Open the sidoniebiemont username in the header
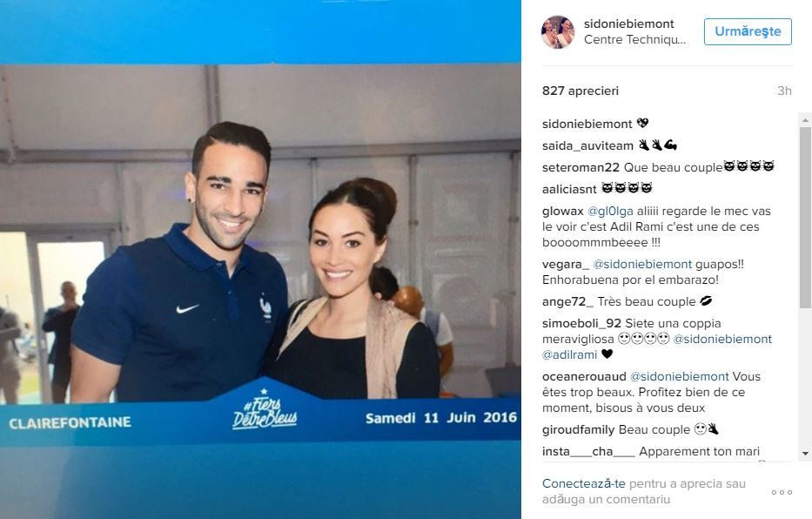The height and width of the screenshot is (519, 812). (x=628, y=24)
